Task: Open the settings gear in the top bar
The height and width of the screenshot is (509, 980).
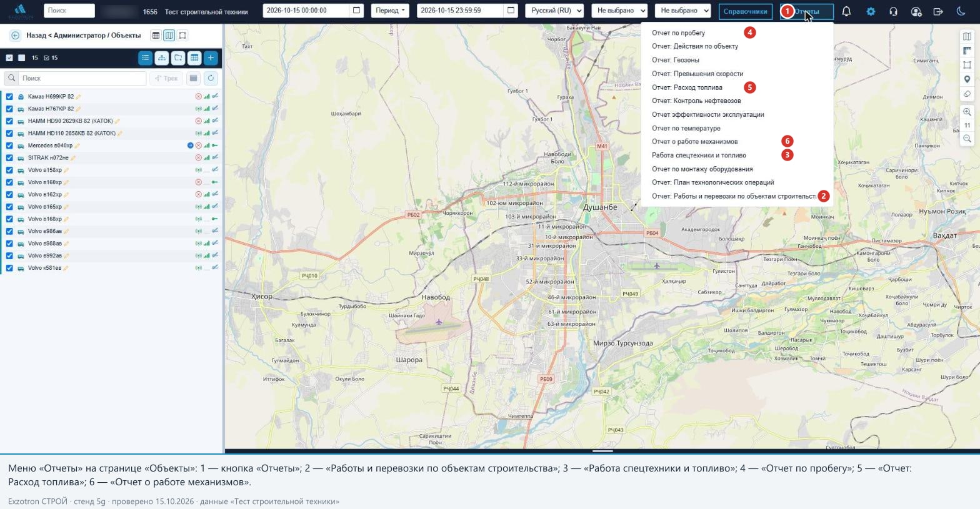Action: click(x=871, y=11)
